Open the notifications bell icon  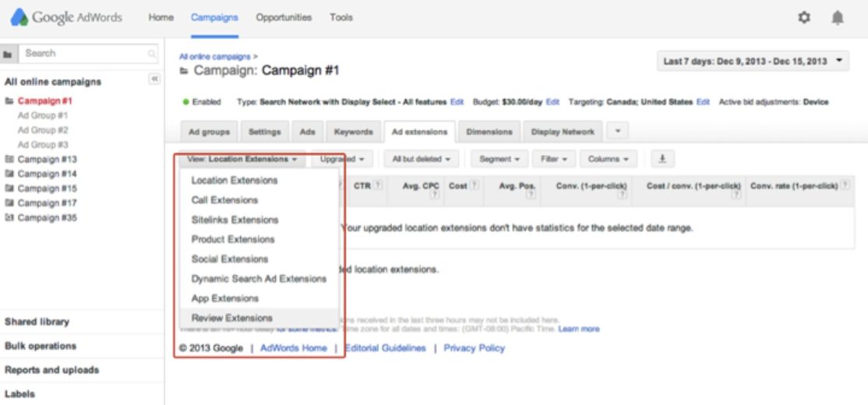838,18
